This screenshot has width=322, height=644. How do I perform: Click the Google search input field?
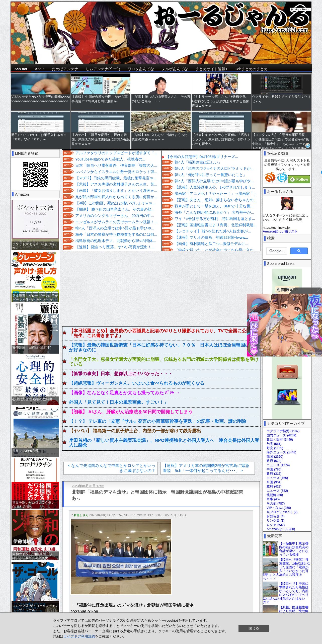coord(277,251)
